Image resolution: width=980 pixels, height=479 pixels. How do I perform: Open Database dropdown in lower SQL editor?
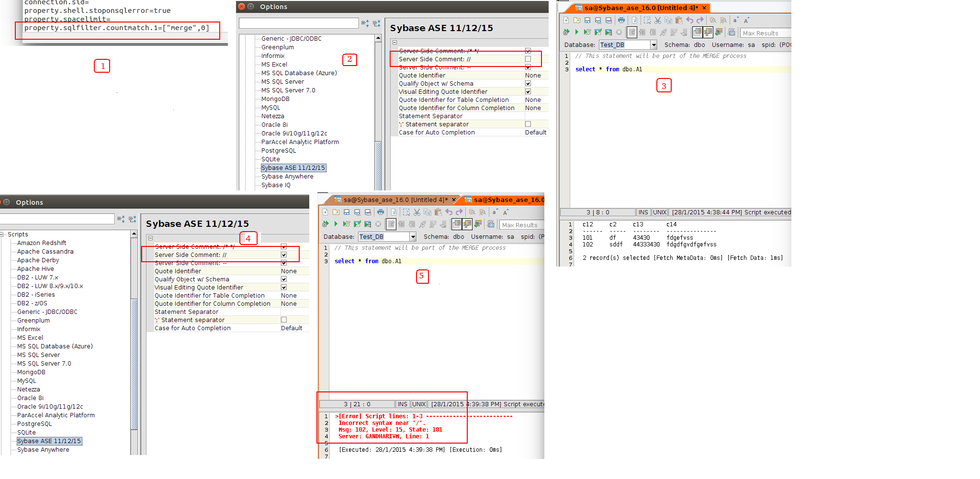click(413, 236)
